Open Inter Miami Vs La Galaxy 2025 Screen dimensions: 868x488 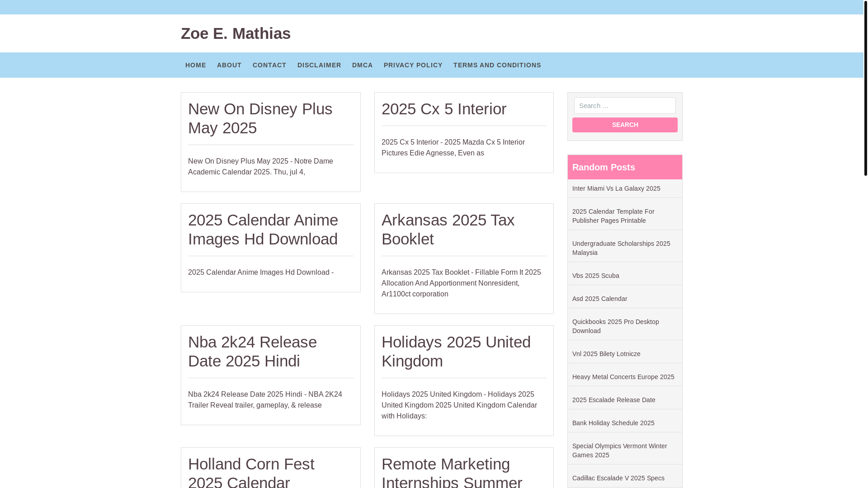tap(616, 188)
